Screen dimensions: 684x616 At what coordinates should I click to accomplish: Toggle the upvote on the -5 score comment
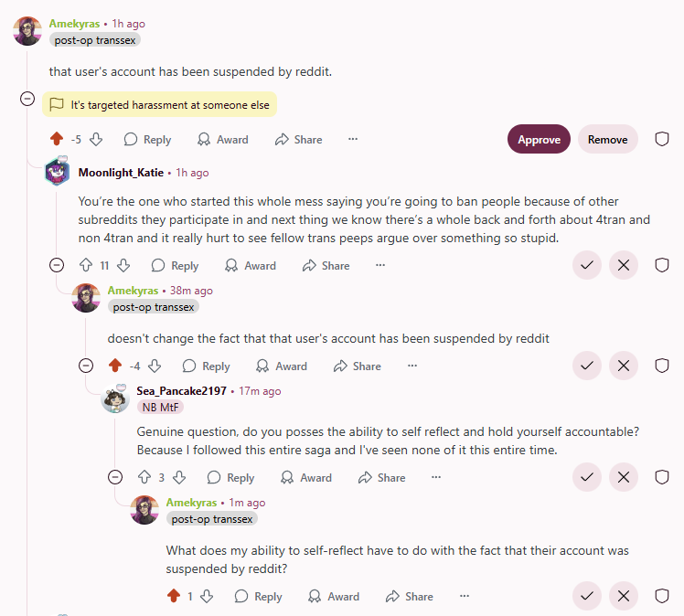point(57,139)
